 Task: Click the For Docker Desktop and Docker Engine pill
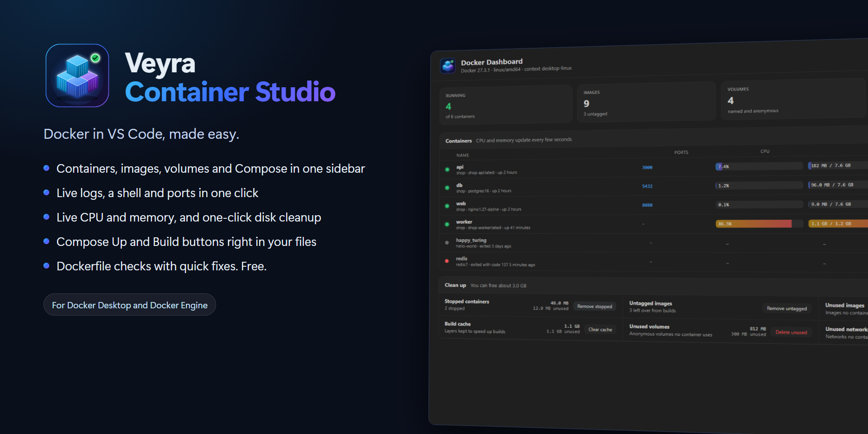(x=130, y=305)
